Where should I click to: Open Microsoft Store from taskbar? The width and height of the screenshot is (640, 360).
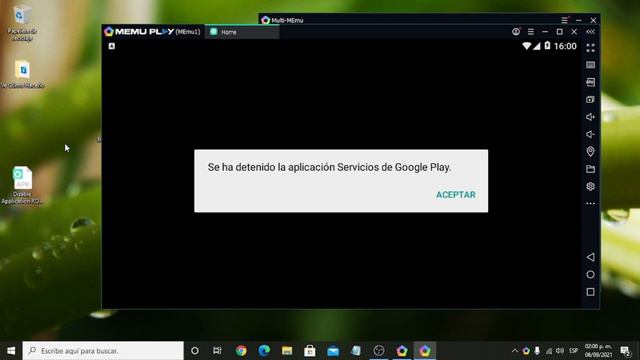coord(310,351)
